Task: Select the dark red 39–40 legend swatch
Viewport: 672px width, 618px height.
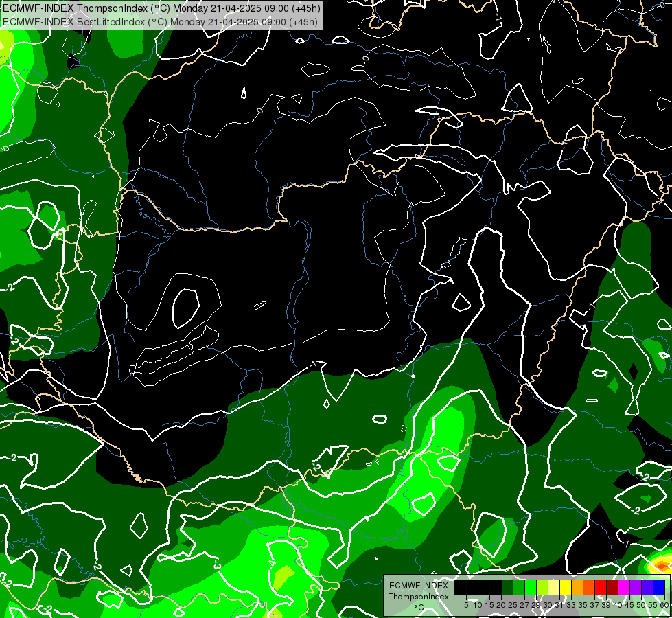Action: [x=612, y=587]
